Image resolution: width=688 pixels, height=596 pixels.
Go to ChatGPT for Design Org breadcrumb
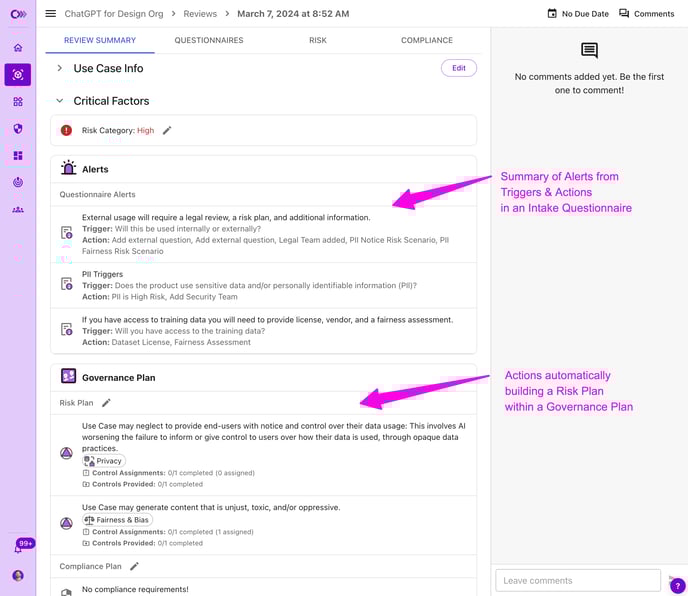pyautogui.click(x=114, y=14)
